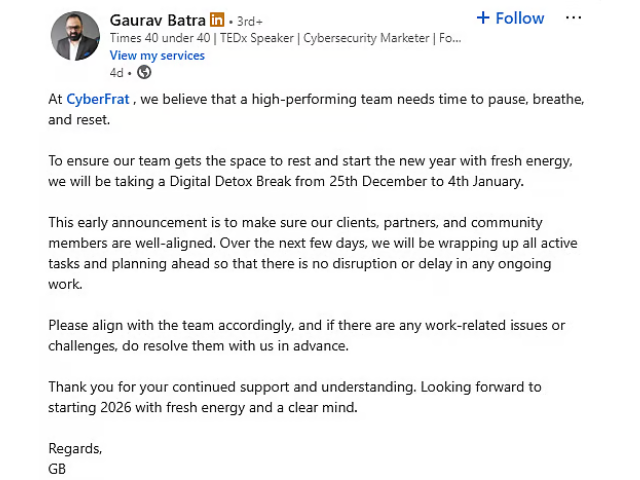Click the 'Regards,' sign-off line
This screenshot has height=480, width=640.
[x=75, y=448]
